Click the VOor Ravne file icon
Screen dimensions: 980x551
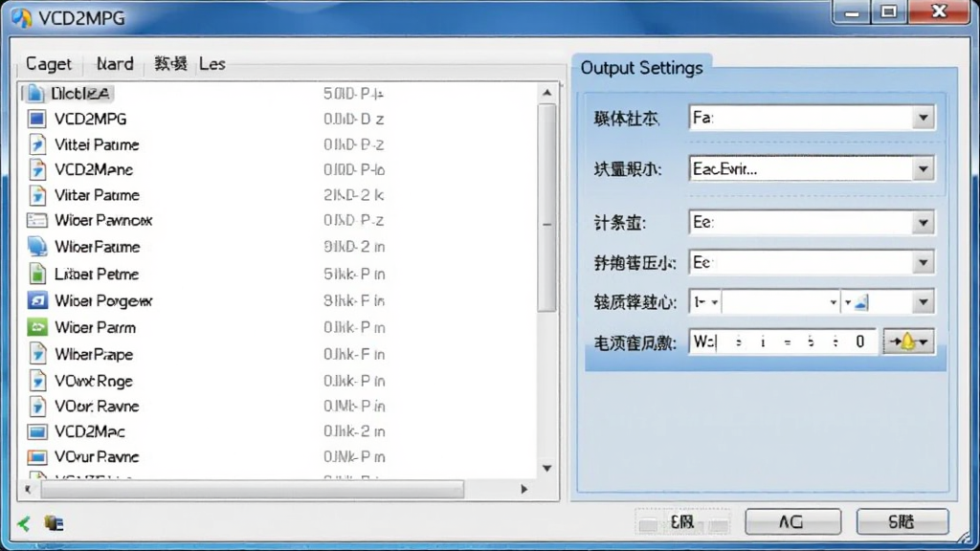(x=37, y=406)
